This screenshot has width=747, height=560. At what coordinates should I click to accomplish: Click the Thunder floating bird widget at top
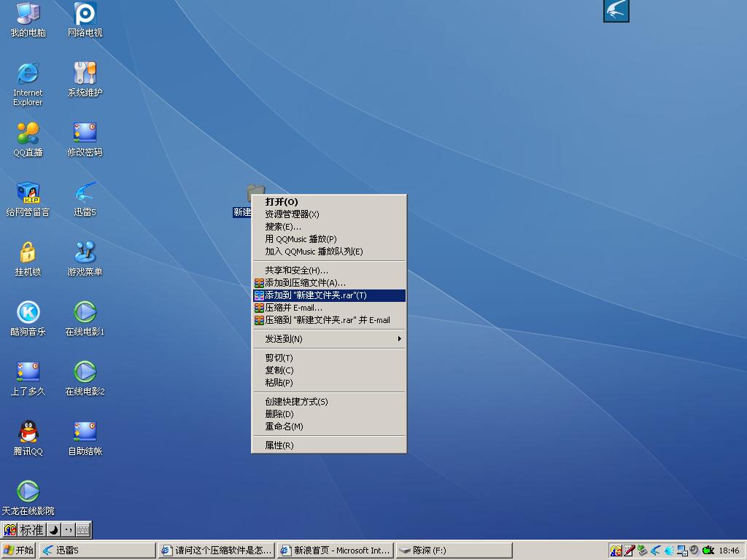616,11
